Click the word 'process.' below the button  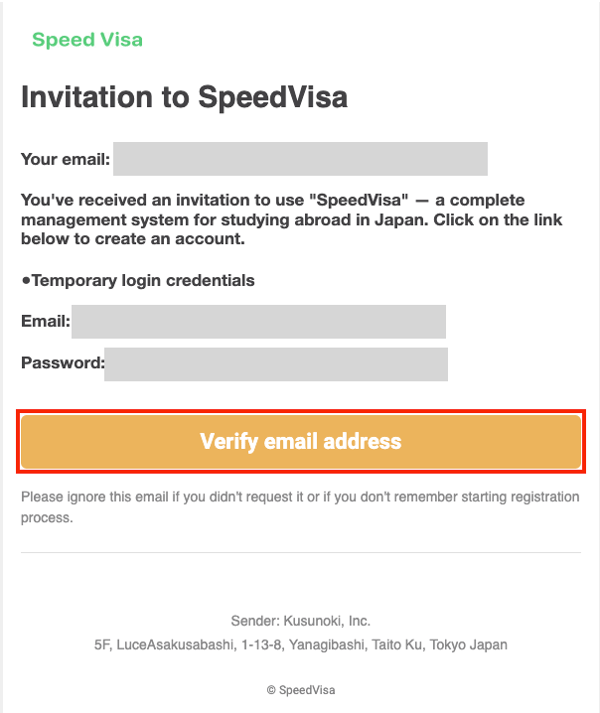point(47,518)
